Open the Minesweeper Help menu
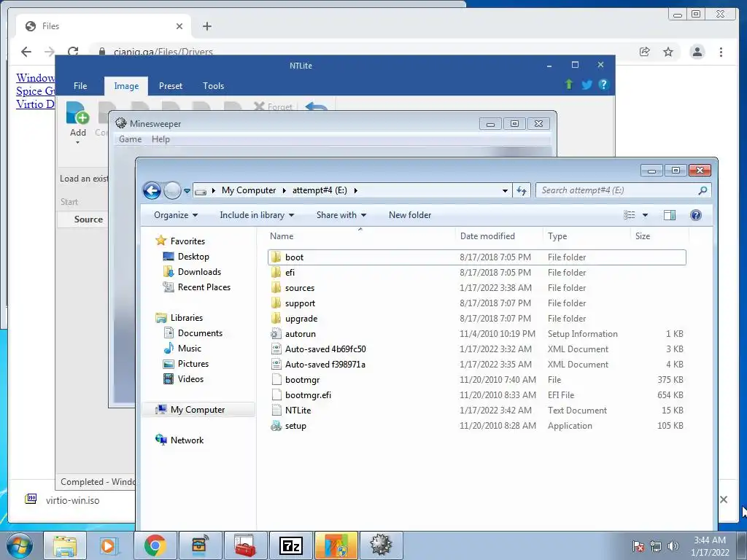 pos(160,139)
